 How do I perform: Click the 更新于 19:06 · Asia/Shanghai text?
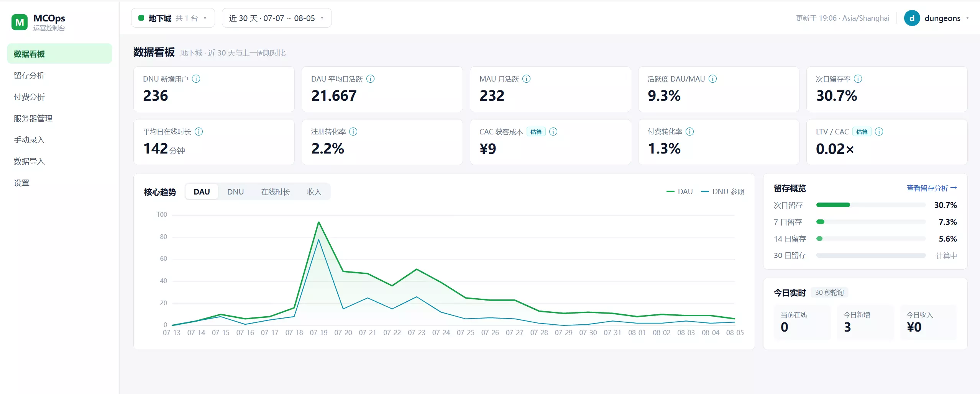point(842,18)
